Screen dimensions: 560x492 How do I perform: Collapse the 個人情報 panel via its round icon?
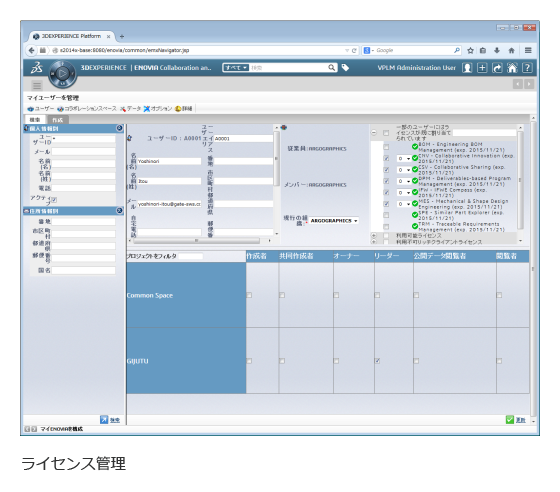pyautogui.click(x=119, y=128)
